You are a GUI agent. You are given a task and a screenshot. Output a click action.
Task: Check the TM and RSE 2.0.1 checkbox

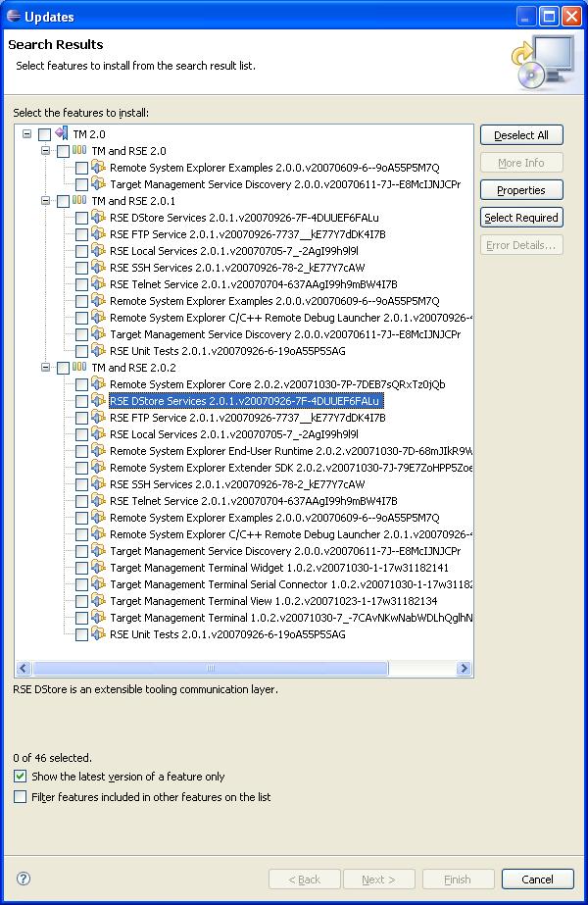click(x=63, y=201)
